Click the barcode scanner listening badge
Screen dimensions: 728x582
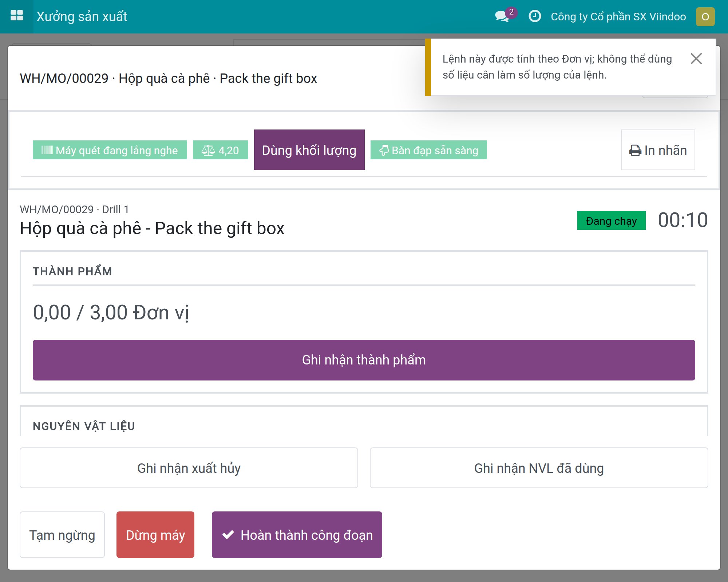point(110,150)
